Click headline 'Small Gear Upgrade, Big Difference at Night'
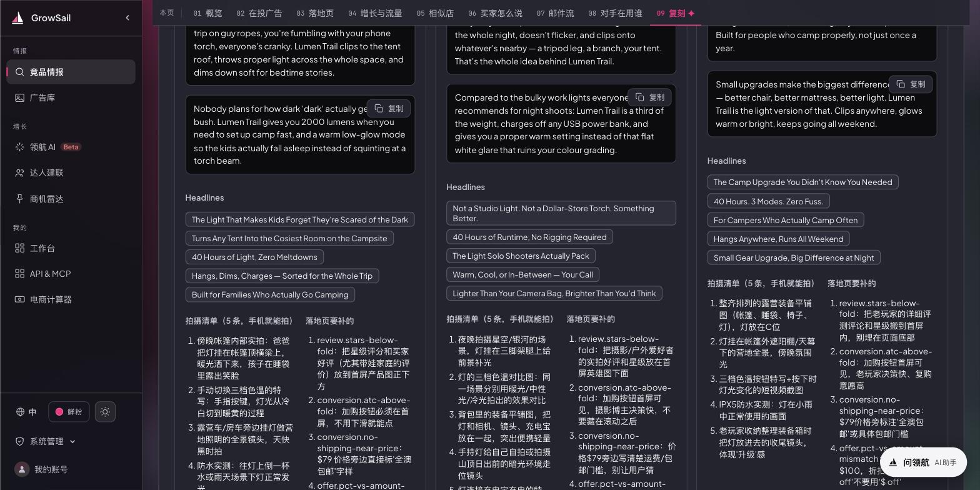 [x=794, y=257]
